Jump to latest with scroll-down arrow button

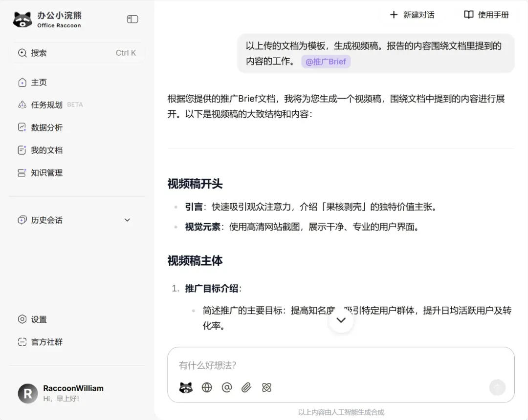coord(341,320)
